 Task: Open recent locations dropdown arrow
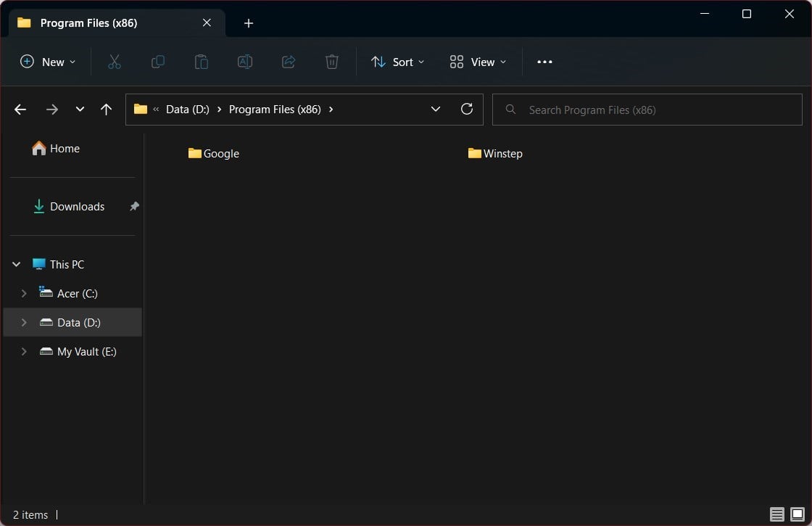pos(80,110)
